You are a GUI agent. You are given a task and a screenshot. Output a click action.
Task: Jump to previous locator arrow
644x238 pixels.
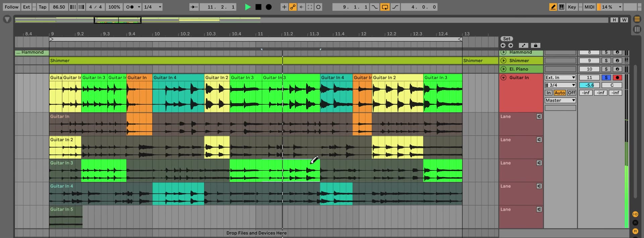tap(503, 45)
